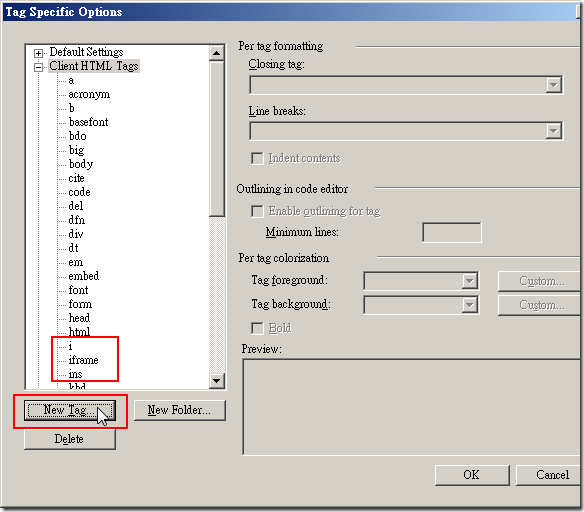Select the cite tag
584x512 pixels.
pos(76,178)
